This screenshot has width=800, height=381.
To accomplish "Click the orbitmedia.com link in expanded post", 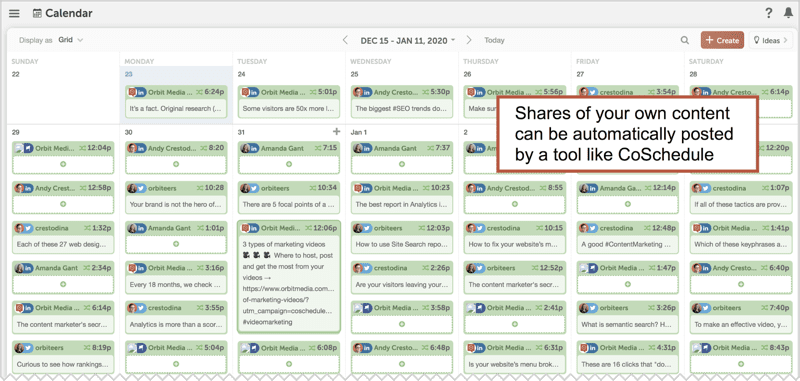I will [289, 288].
